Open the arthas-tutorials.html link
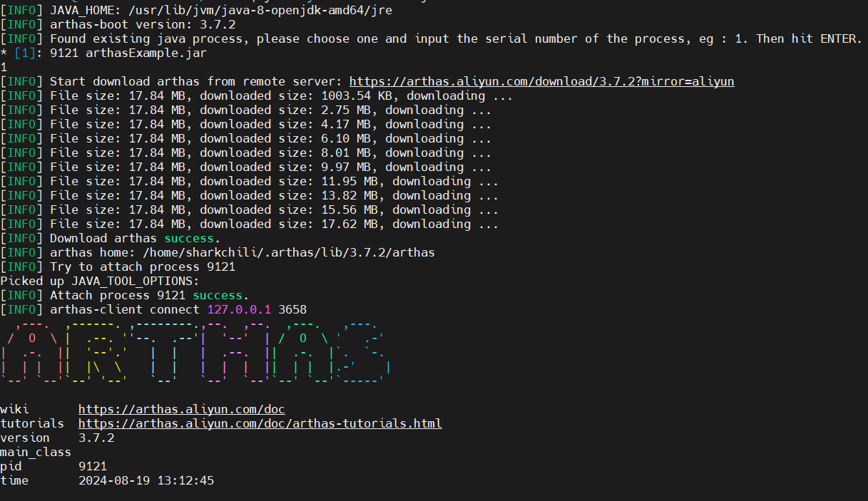 (260, 423)
